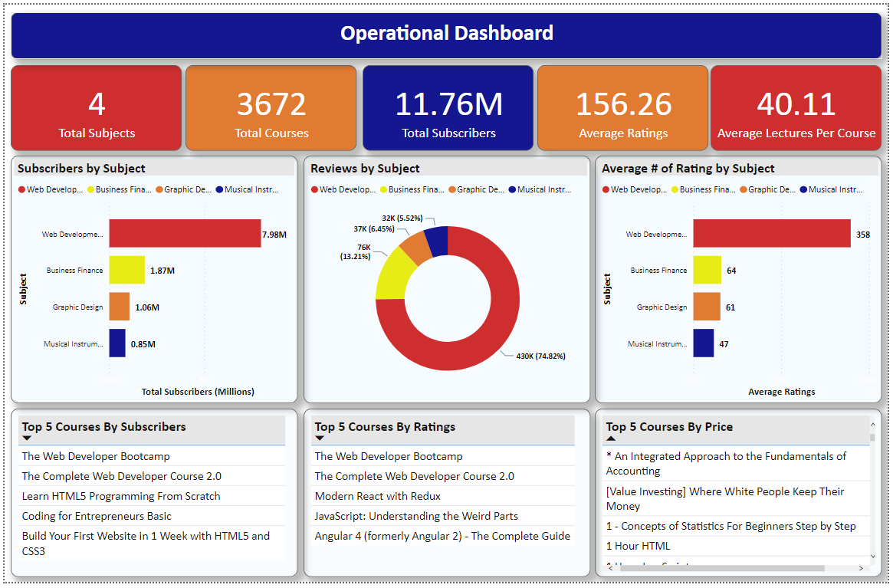Click the Graphic Design bar showing 61 ratings
This screenshot has height=588, width=893.
point(707,307)
